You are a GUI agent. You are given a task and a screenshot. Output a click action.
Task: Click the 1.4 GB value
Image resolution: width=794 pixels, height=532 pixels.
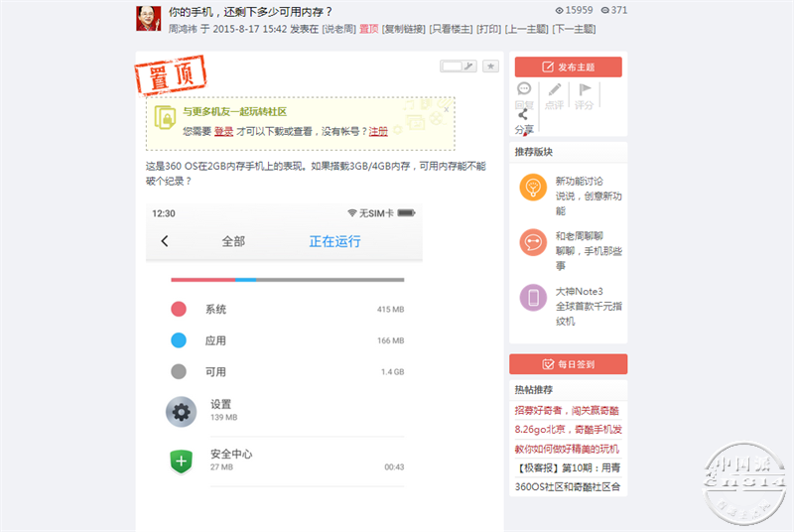pyautogui.click(x=392, y=372)
